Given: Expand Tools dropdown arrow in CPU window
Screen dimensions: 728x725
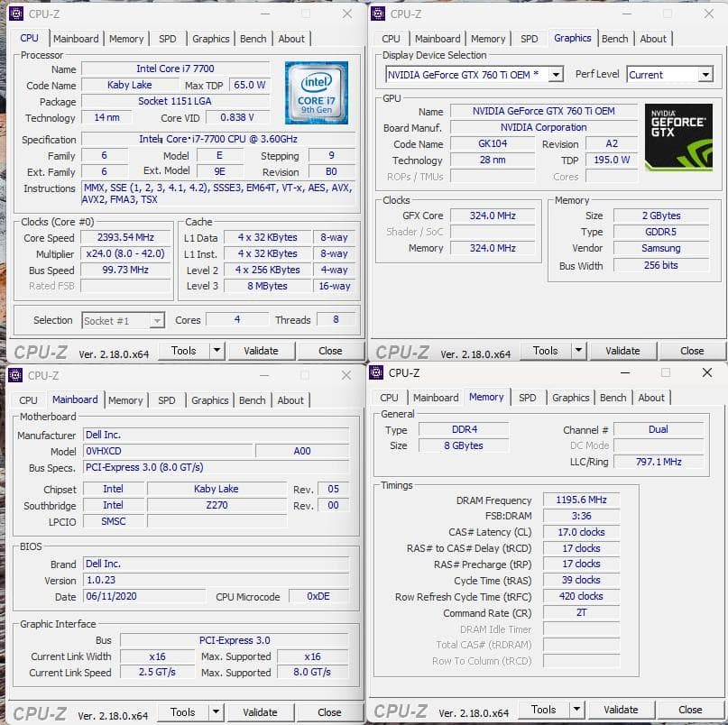Looking at the screenshot, I should click(x=217, y=351).
